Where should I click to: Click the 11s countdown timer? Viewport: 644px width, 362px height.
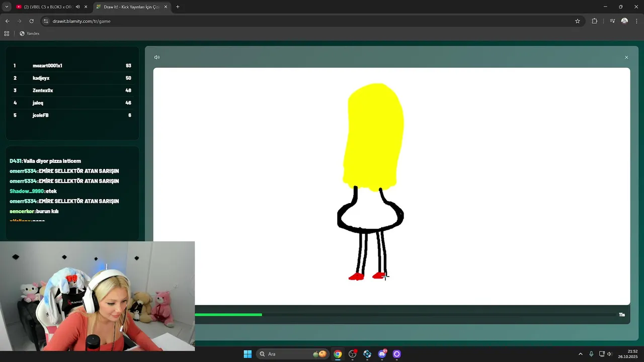pyautogui.click(x=622, y=315)
